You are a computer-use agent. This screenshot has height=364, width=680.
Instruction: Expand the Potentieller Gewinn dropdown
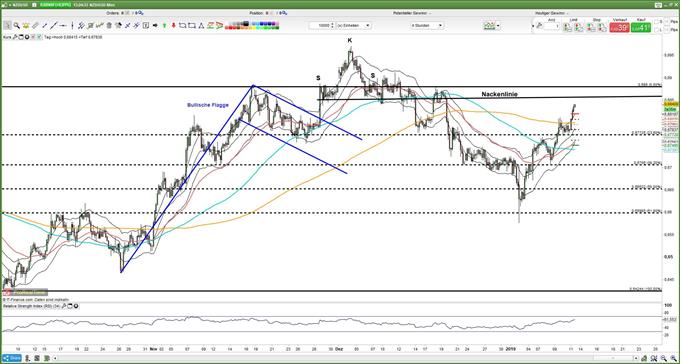point(431,13)
